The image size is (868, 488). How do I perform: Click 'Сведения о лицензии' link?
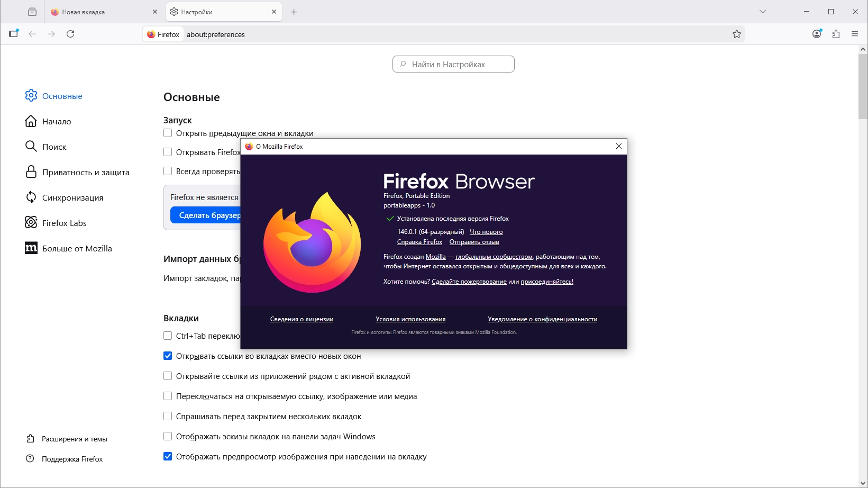point(301,319)
